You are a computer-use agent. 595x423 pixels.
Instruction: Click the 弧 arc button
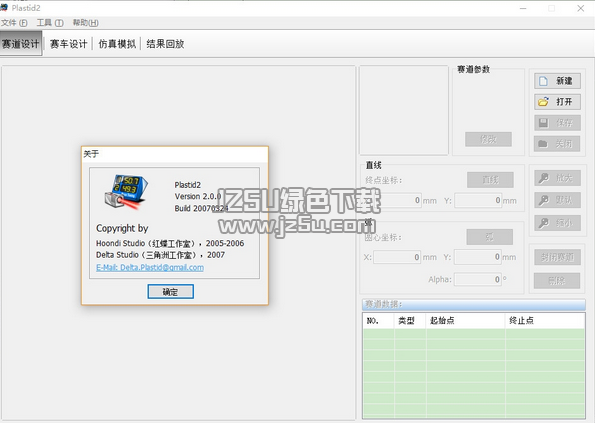tap(490, 237)
